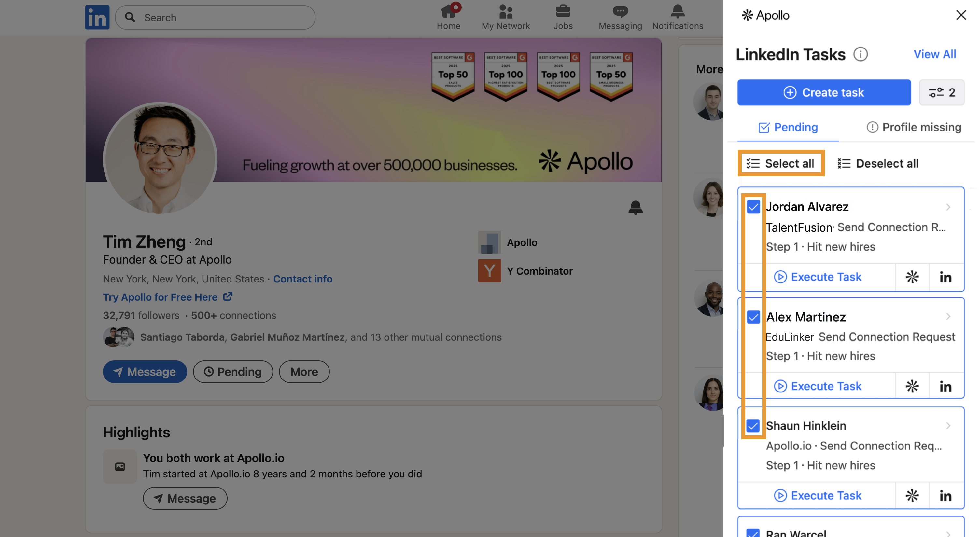This screenshot has width=980, height=537.
Task: Click Deselect all tasks
Action: (878, 163)
